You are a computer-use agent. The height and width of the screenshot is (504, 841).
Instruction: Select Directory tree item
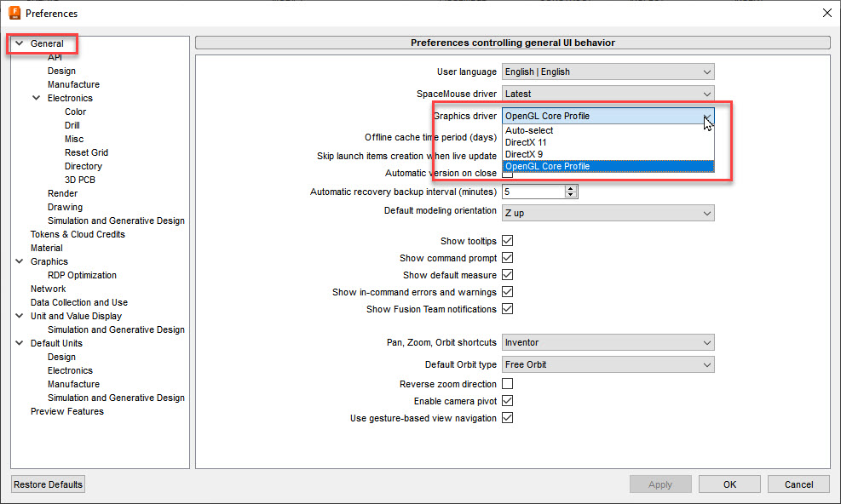click(x=84, y=166)
